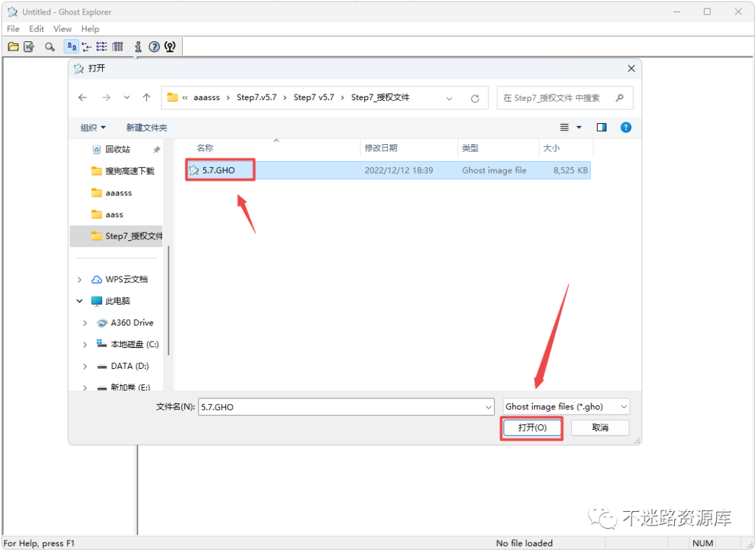The image size is (756, 551).
Task: Go forward in the open dialog
Action: click(106, 97)
